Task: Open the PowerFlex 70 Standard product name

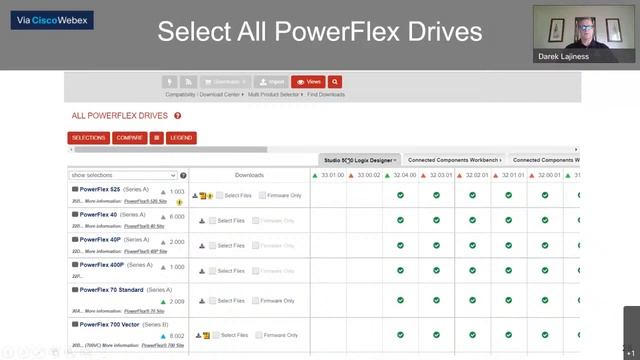Action: tap(111, 290)
